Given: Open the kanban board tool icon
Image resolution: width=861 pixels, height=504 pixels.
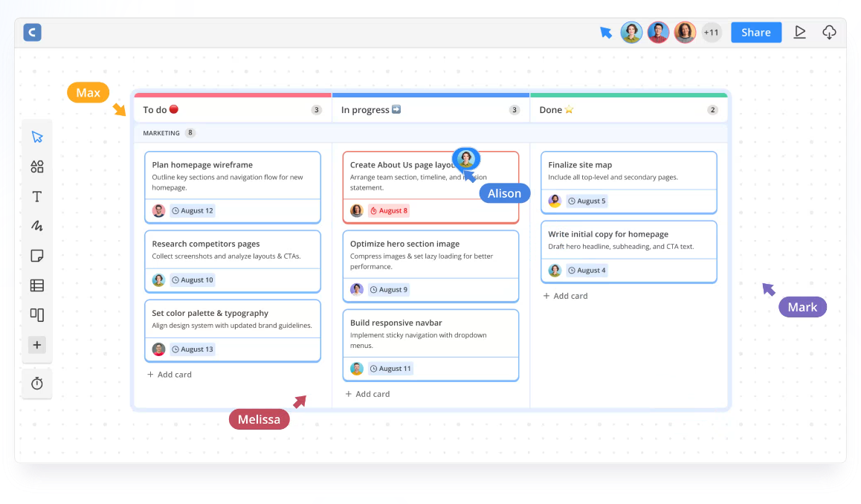Looking at the screenshot, I should tap(36, 314).
